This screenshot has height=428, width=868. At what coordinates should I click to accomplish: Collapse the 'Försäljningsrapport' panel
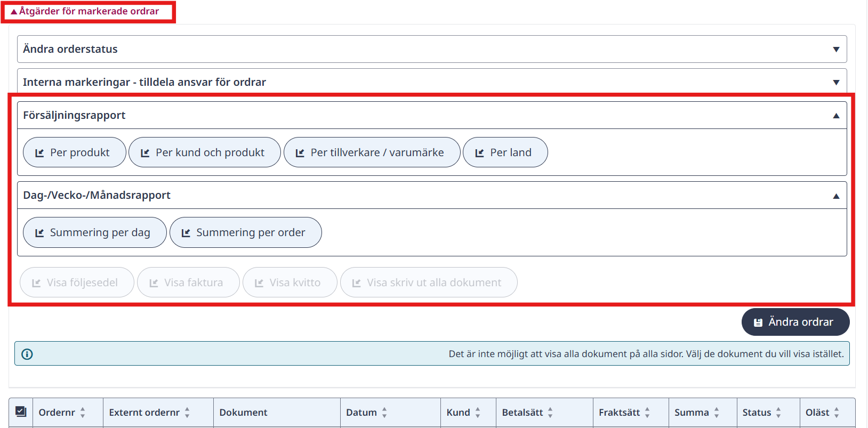pyautogui.click(x=432, y=115)
